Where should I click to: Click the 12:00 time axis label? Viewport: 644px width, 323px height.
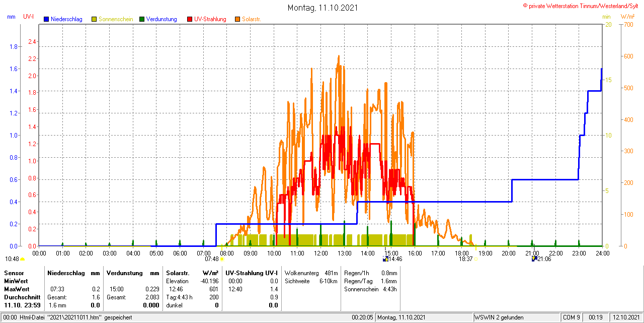[x=321, y=253]
